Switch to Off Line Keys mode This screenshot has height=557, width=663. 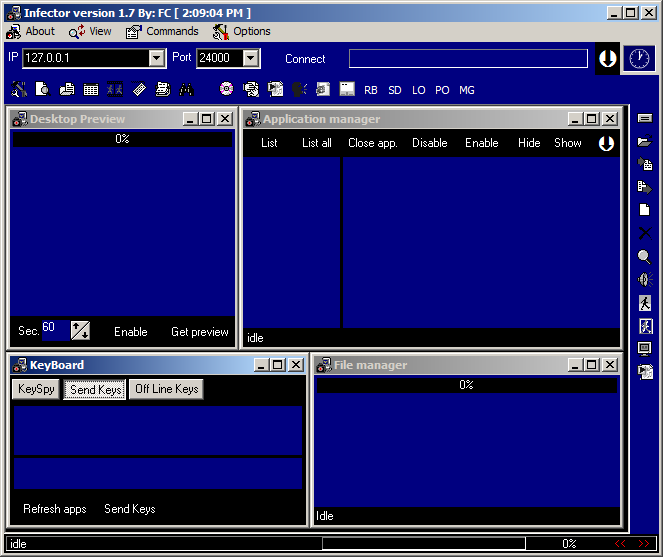pyautogui.click(x=166, y=389)
